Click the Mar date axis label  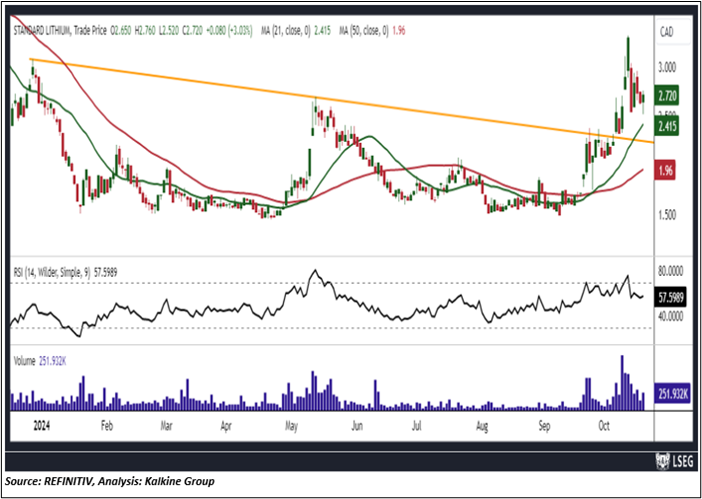(167, 426)
